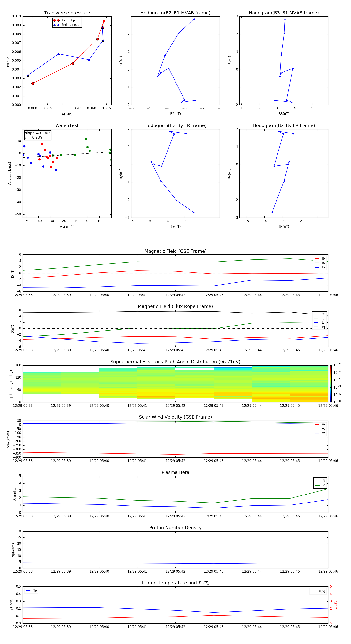This screenshot has height=644, width=351.
Task: Click the 'Hodogram(Bz_By FR frame)' title
Action: click(175, 125)
